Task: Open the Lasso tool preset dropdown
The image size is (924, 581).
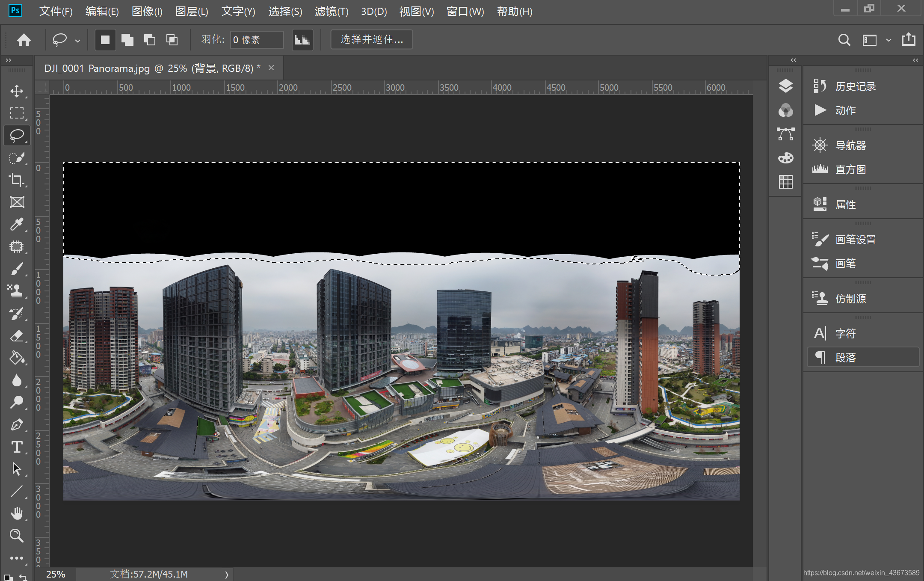Action: click(77, 41)
